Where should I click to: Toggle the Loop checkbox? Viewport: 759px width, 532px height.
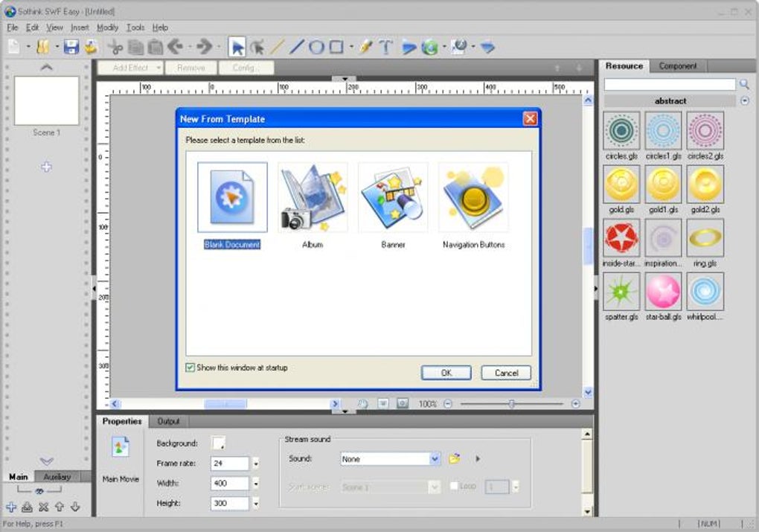point(454,486)
